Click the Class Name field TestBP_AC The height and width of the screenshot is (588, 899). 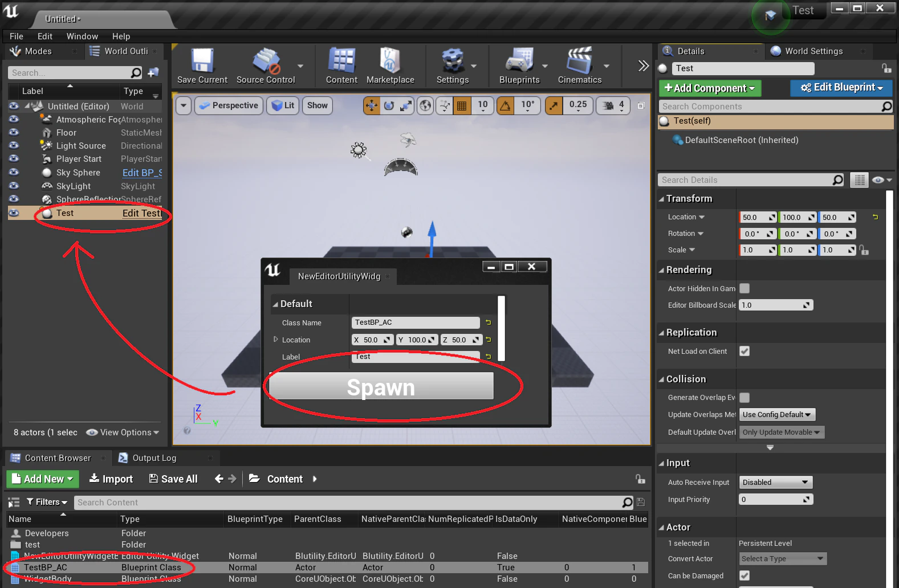click(x=416, y=322)
